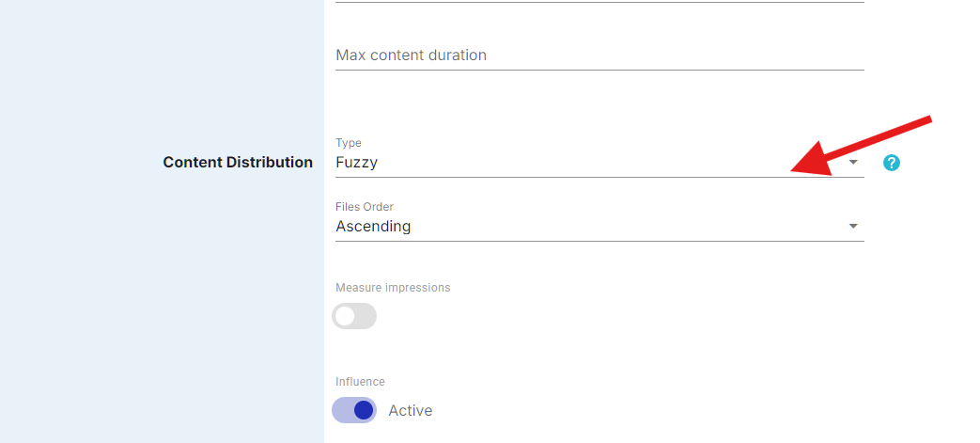Open the Files Order dropdown
Viewport: 980px width, 443px height.
pyautogui.click(x=599, y=221)
